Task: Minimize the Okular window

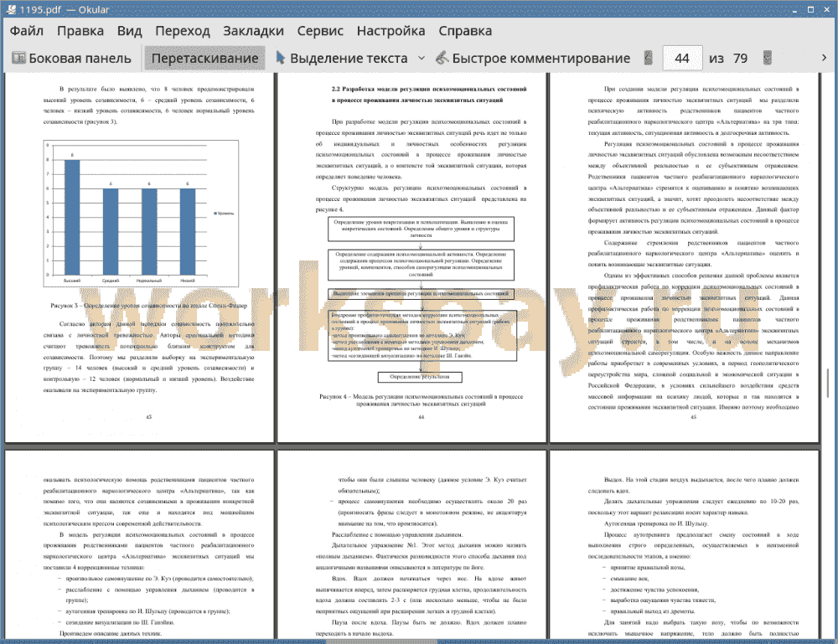Action: tap(795, 9)
